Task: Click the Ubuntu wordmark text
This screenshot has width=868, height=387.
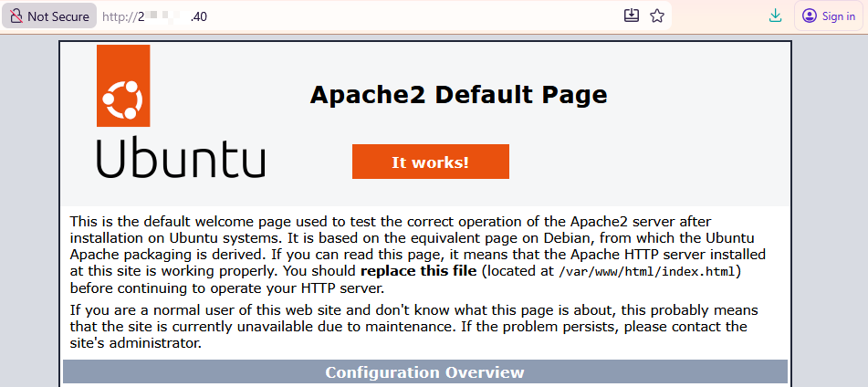Action: 181,159
